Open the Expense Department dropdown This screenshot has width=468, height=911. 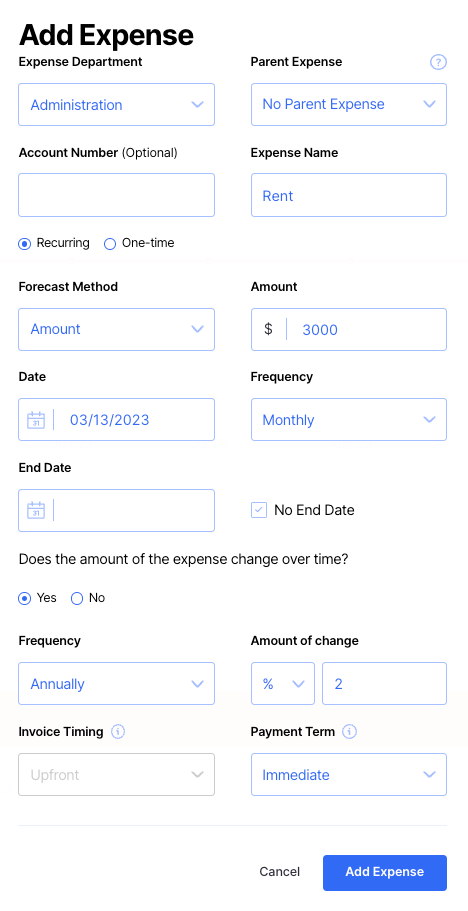[117, 105]
